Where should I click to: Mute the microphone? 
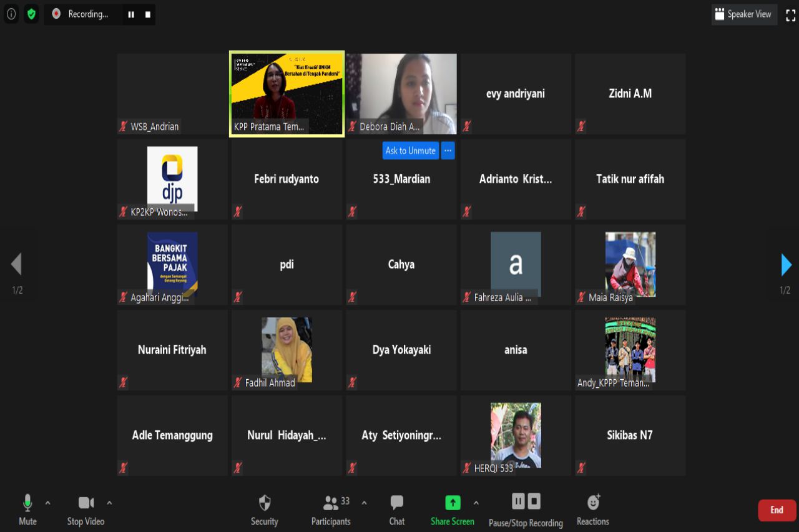point(27,503)
